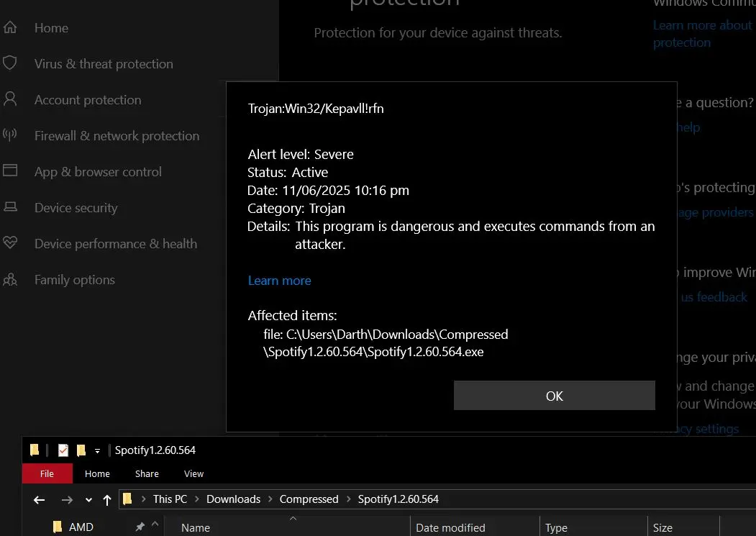
Task: Click the Home house icon in sidebar
Action: (9, 27)
